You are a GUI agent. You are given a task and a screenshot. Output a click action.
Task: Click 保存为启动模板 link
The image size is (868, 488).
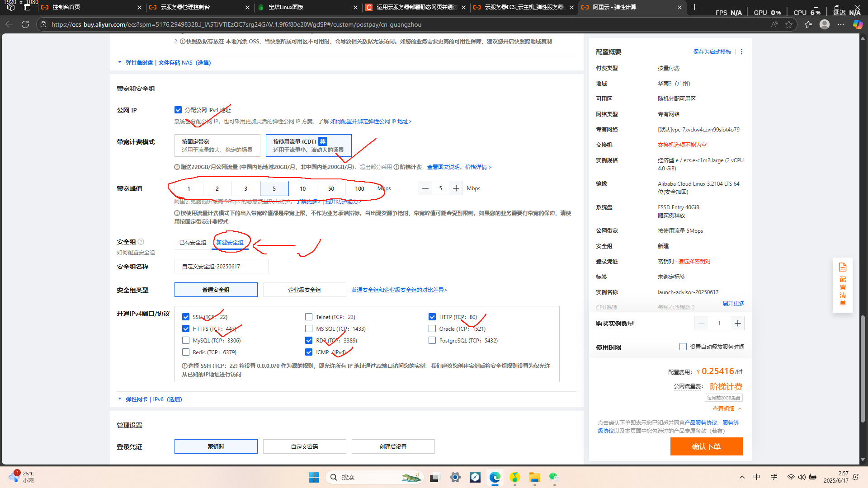[712, 52]
